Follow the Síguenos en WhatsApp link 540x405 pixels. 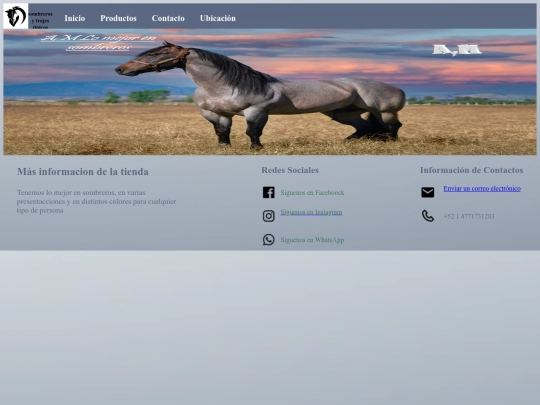[x=312, y=240]
